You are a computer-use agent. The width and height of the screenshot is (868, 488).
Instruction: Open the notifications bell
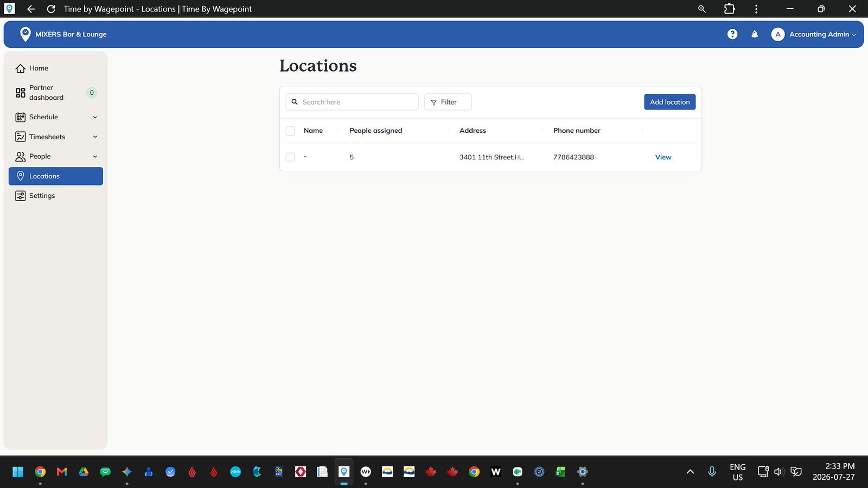click(x=755, y=34)
